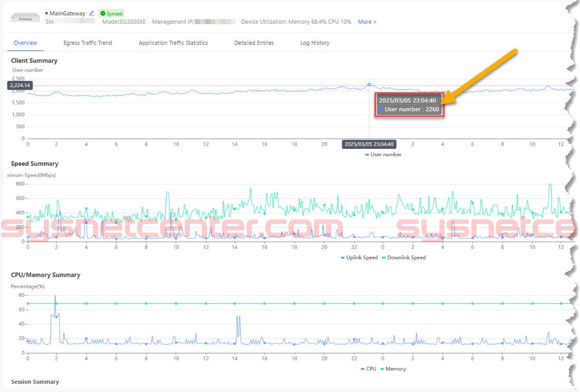
Task: Switch to Application Traffic Statistics tab
Action: pyautogui.click(x=173, y=43)
